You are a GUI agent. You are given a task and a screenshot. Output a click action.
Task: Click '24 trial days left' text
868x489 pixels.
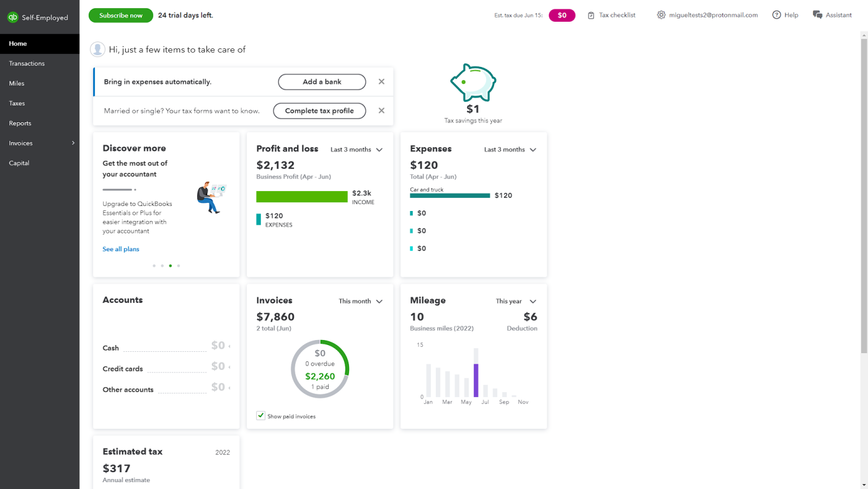pyautogui.click(x=185, y=16)
